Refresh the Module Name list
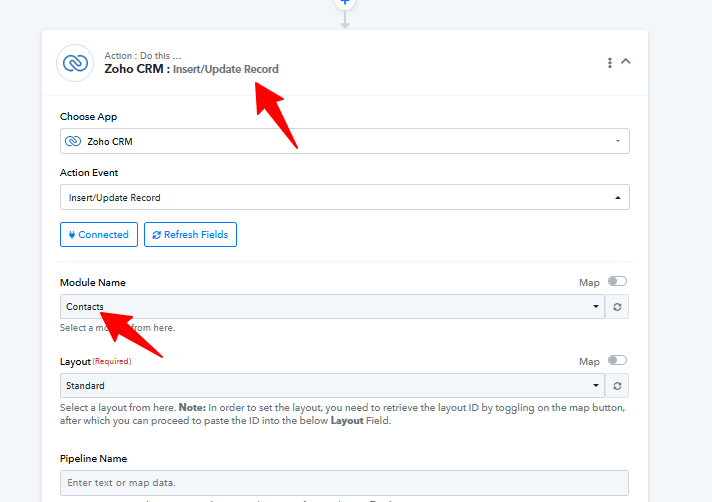Screen dimensions: 712x502 (617, 307)
